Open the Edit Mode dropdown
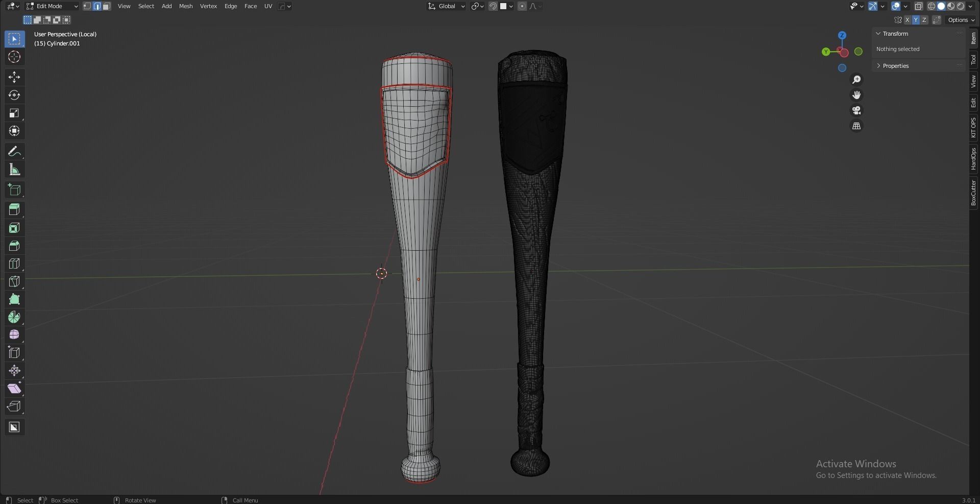This screenshot has width=980, height=504. click(51, 6)
